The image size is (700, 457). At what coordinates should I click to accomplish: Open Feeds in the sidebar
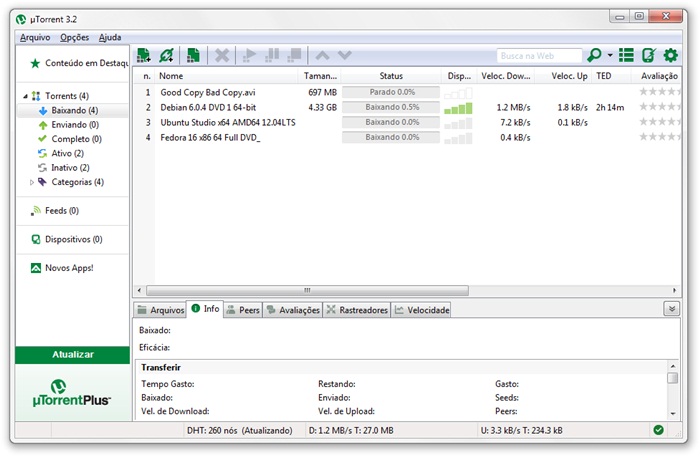click(x=60, y=211)
